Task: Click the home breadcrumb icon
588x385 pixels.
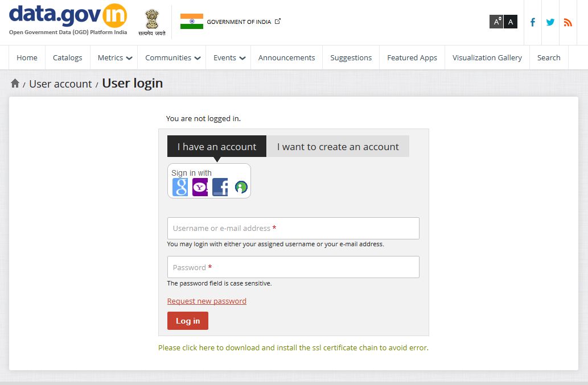Action: (15, 83)
